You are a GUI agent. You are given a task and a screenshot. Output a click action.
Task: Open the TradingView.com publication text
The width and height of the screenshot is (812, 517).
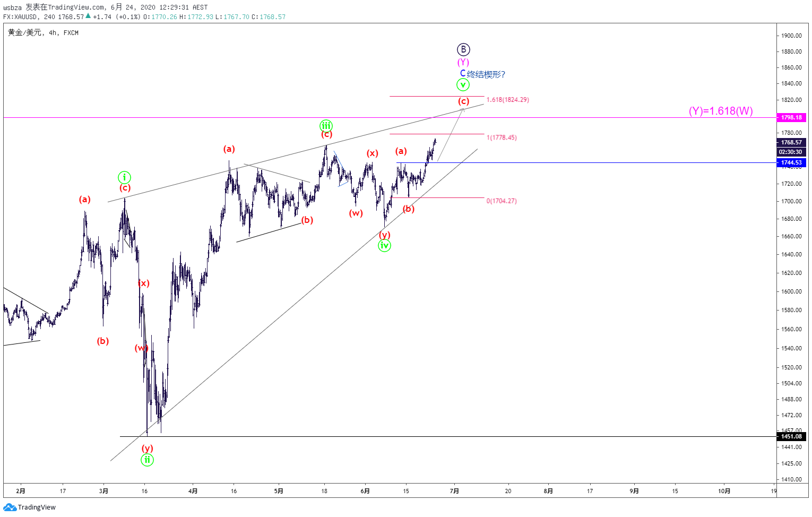point(76,7)
